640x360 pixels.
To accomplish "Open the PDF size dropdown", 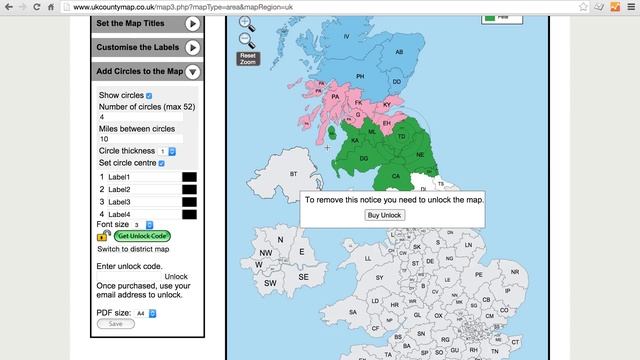I will pyautogui.click(x=146, y=313).
